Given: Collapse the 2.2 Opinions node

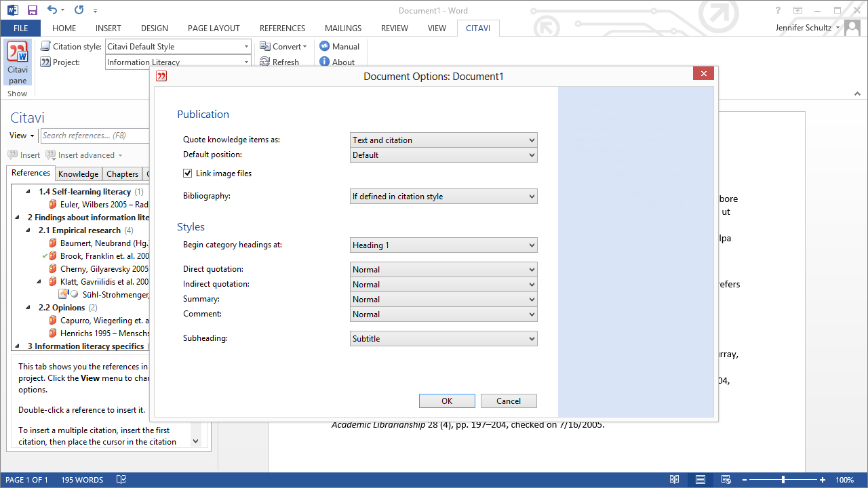Looking at the screenshot, I should point(28,308).
